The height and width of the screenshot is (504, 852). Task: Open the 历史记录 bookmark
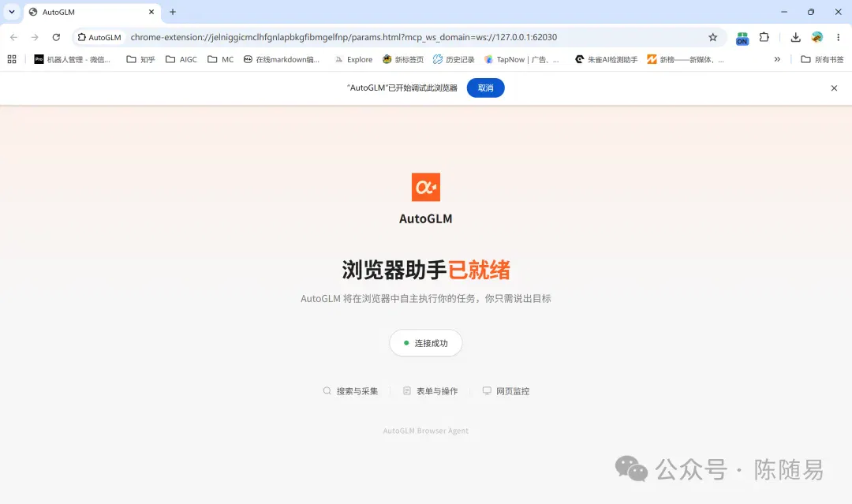tap(454, 59)
